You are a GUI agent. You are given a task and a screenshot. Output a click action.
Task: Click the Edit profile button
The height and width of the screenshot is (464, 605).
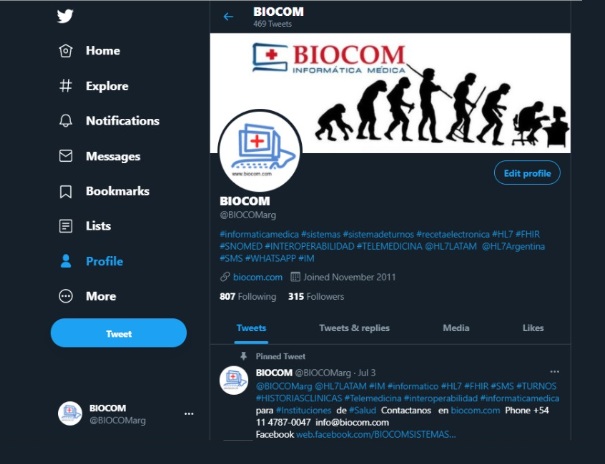527,173
